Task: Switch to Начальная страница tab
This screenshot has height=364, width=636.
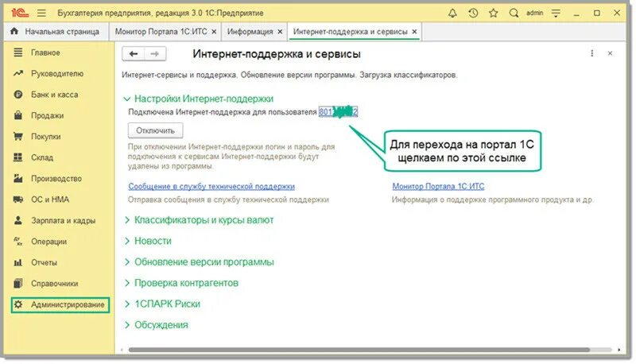Action: click(56, 32)
